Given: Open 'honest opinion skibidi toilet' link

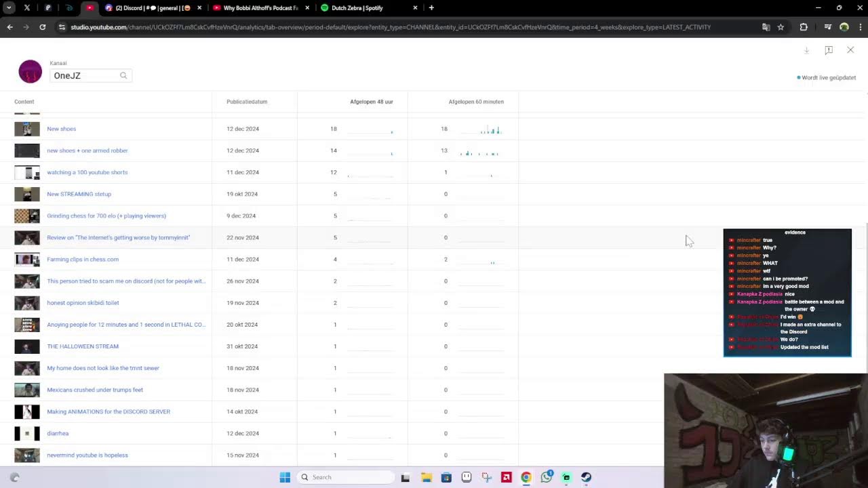Looking at the screenshot, I should coord(83,303).
